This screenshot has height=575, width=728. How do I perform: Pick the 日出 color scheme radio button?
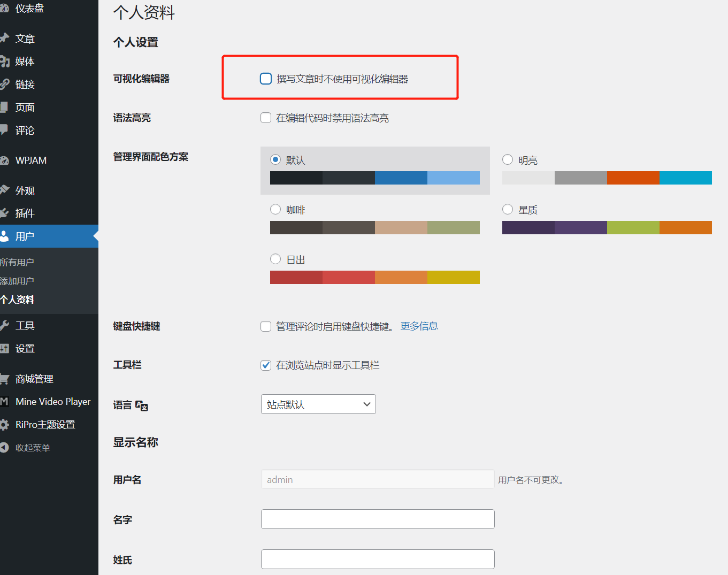pos(275,259)
